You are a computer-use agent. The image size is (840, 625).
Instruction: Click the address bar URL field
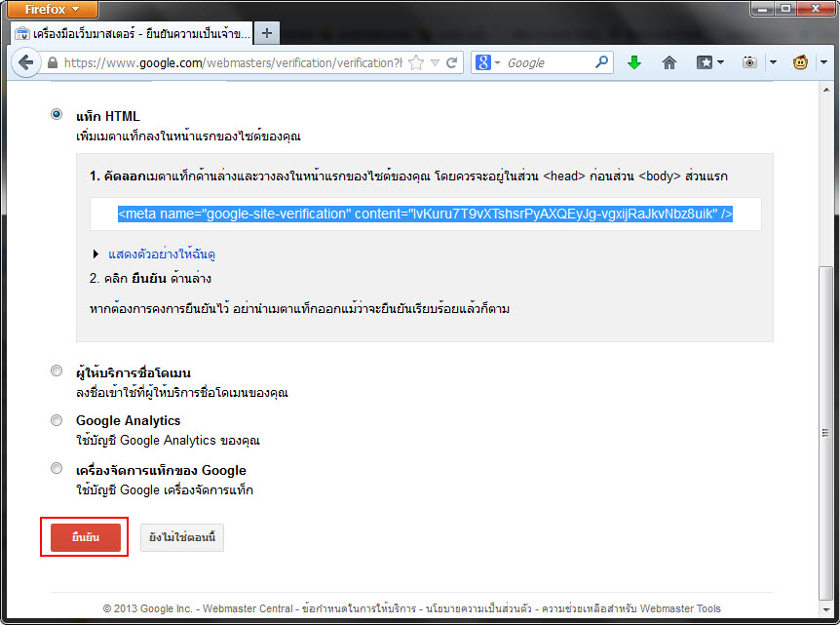(233, 62)
